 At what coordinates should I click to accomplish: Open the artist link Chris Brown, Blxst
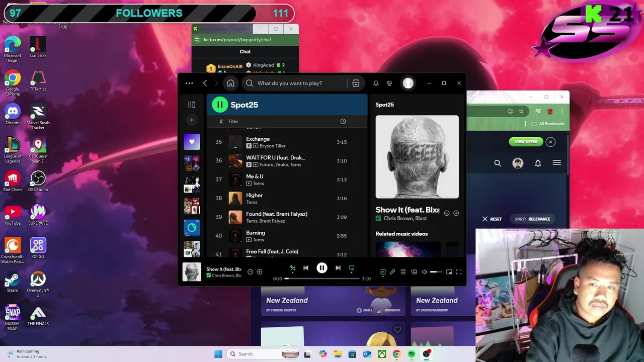(405, 219)
